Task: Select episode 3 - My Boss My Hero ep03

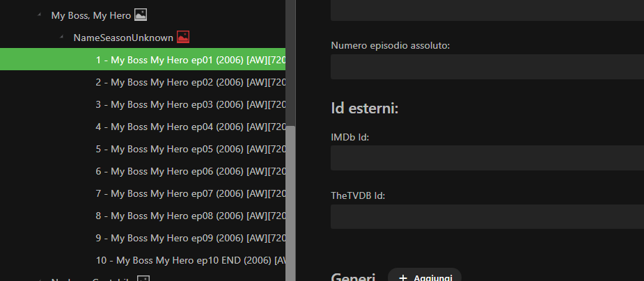Action: point(143,104)
